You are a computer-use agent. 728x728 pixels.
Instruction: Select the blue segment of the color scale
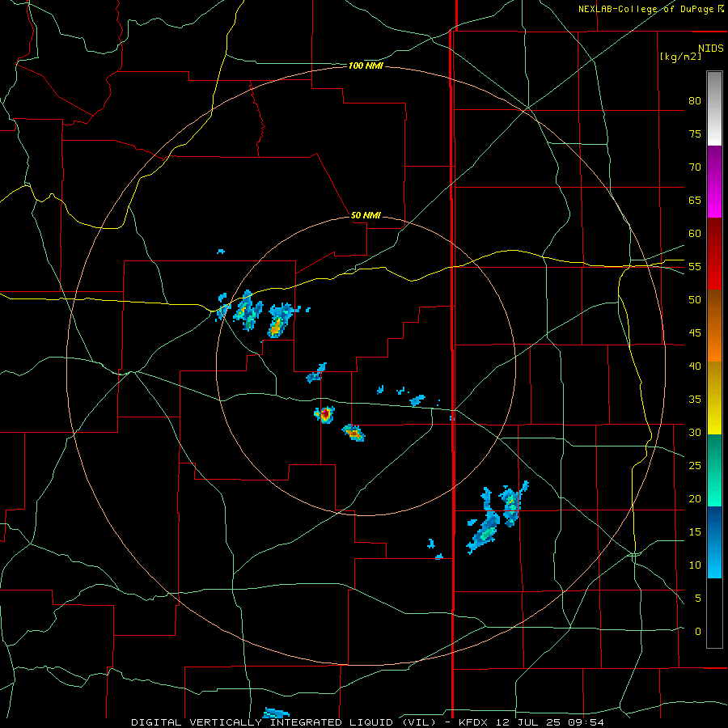coord(714,542)
